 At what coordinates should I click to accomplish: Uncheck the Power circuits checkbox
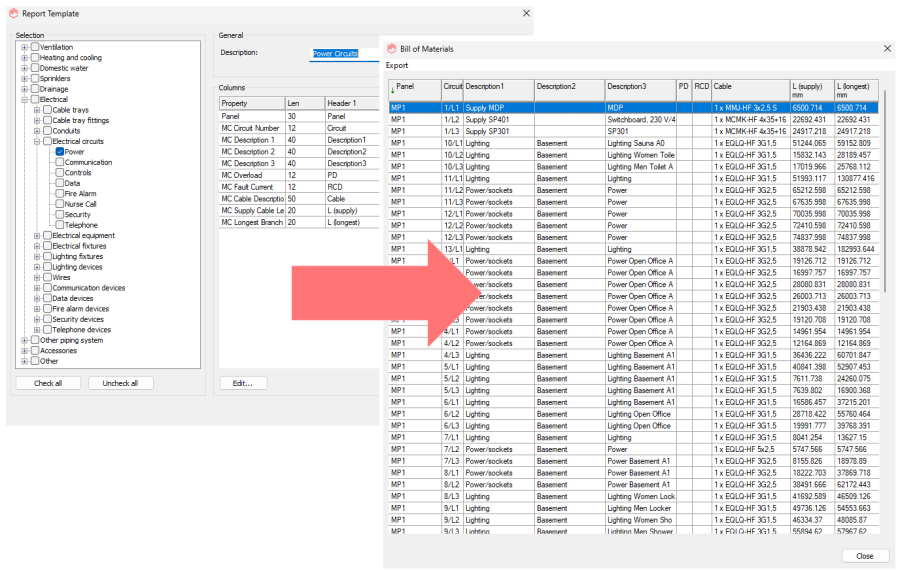tap(60, 152)
